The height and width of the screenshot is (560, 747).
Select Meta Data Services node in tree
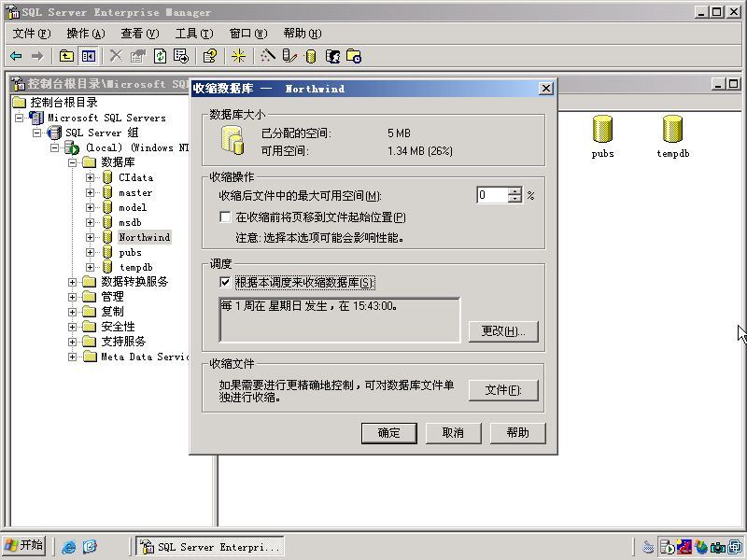tap(145, 357)
